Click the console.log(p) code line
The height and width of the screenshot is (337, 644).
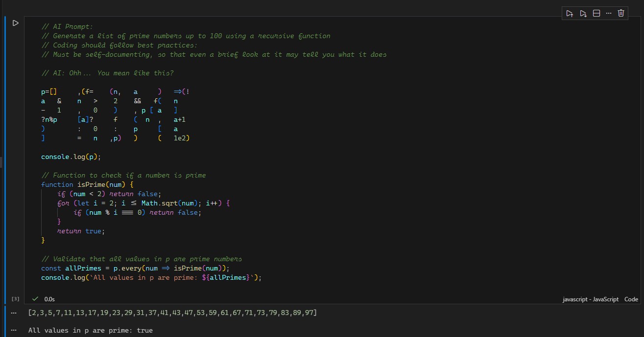click(x=71, y=157)
